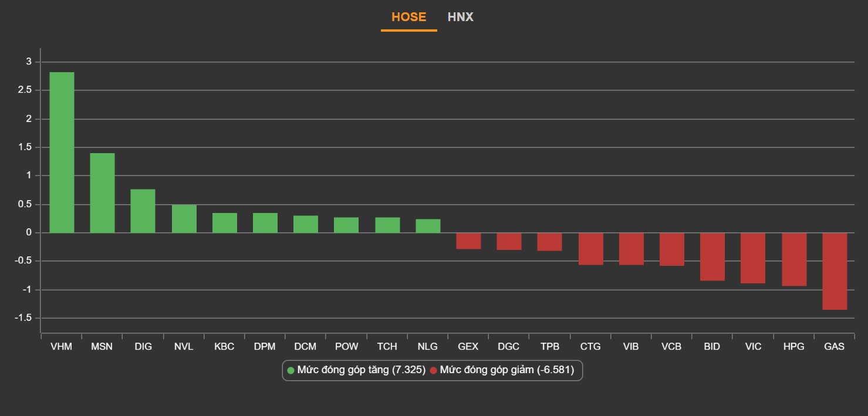868x416 pixels.
Task: Select the red HPG bar
Action: (x=793, y=259)
